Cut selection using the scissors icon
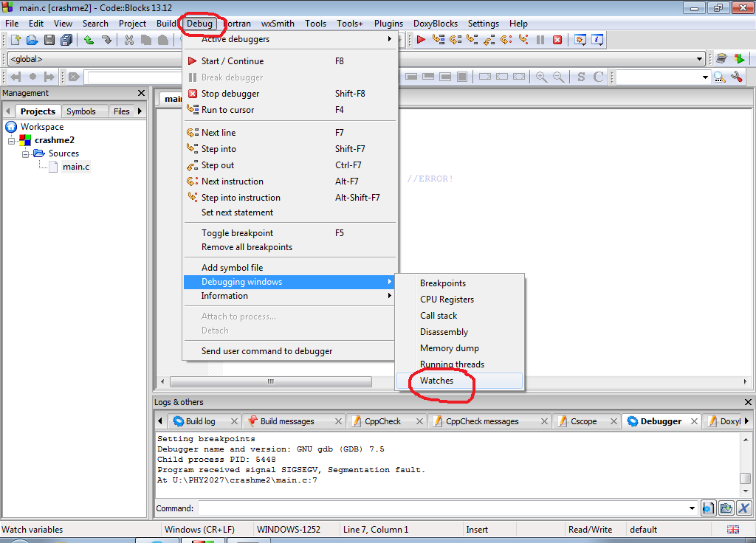The height and width of the screenshot is (543, 756). (128, 40)
